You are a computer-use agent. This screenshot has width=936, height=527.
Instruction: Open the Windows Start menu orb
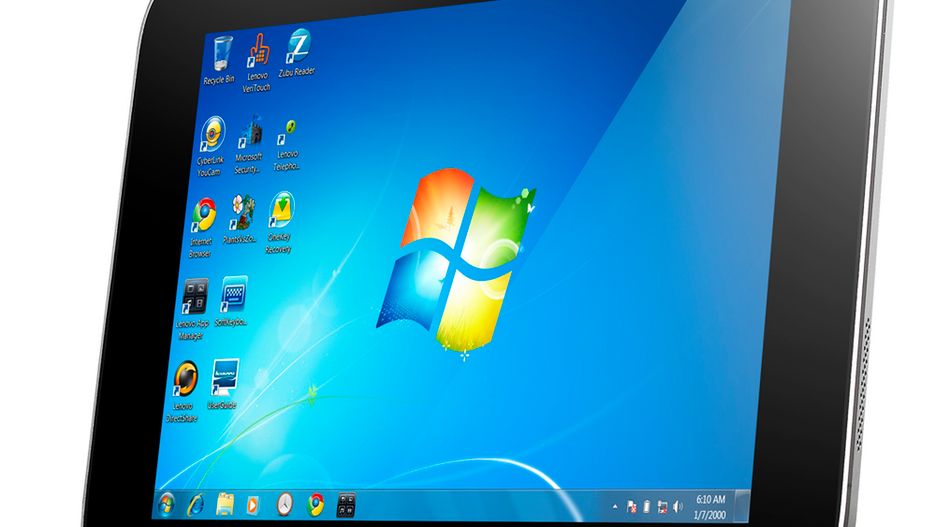pyautogui.click(x=166, y=505)
